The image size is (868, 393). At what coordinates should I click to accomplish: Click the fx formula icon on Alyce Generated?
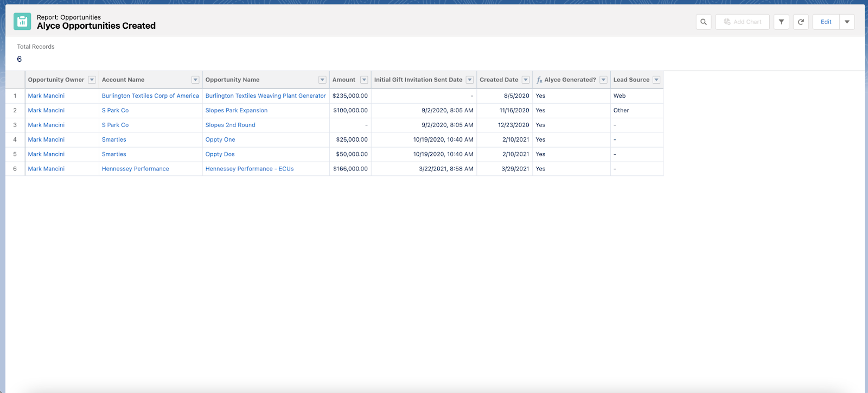click(x=539, y=80)
